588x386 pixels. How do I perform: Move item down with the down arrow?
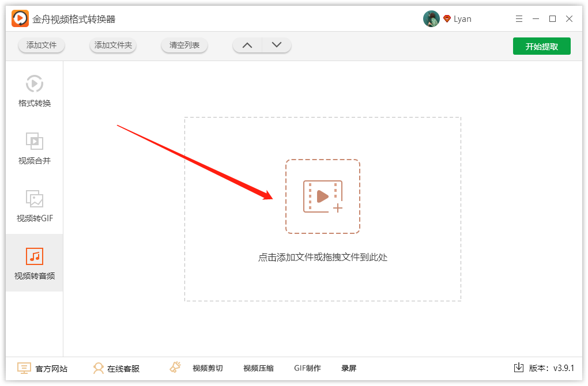coord(277,46)
